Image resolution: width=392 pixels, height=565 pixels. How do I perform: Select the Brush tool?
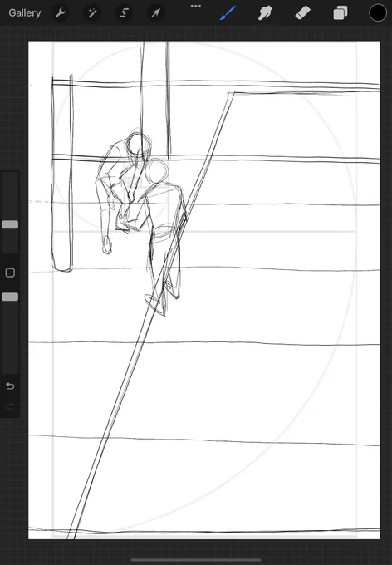click(x=228, y=13)
